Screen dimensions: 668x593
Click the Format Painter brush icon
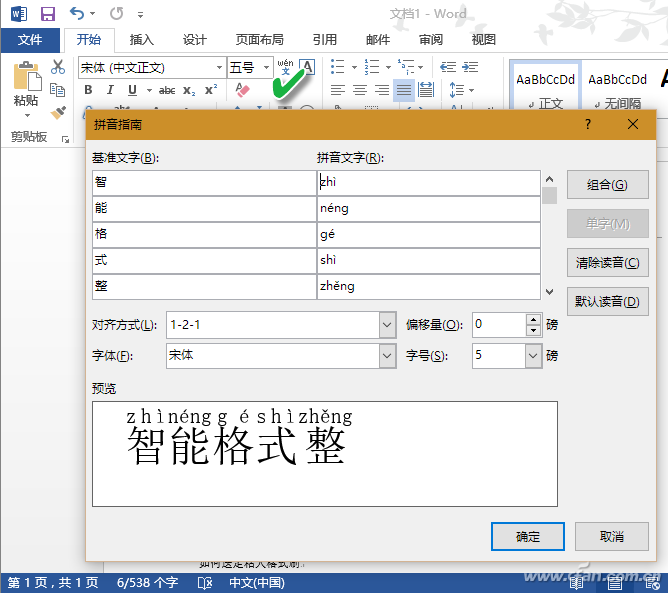(58, 112)
